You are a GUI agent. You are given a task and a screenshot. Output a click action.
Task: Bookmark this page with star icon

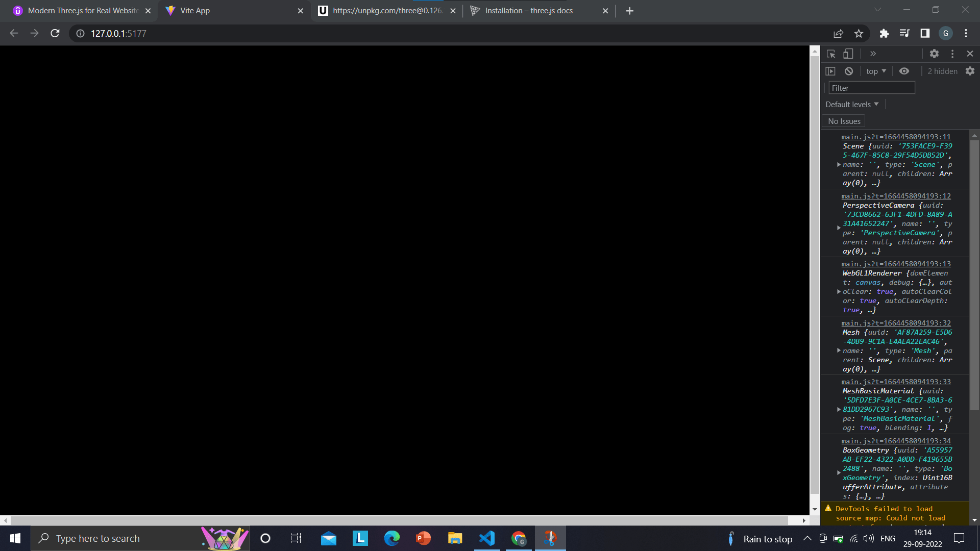point(859,34)
